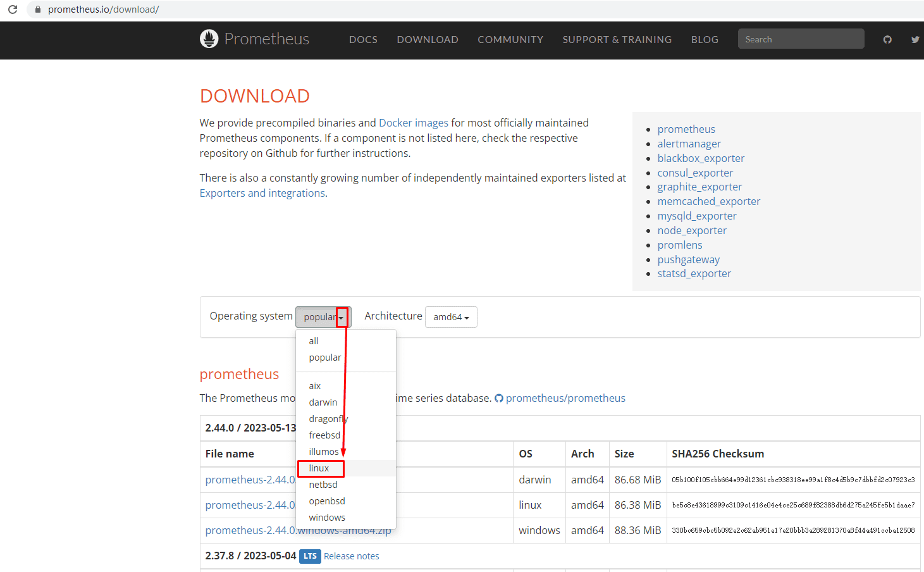Click the Prometheus brand name link
Screen dimensions: 924x572
[267, 39]
